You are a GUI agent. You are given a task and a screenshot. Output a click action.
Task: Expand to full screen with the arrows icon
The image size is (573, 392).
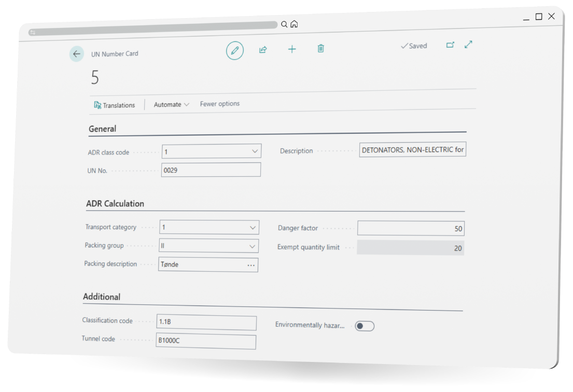[x=468, y=45]
